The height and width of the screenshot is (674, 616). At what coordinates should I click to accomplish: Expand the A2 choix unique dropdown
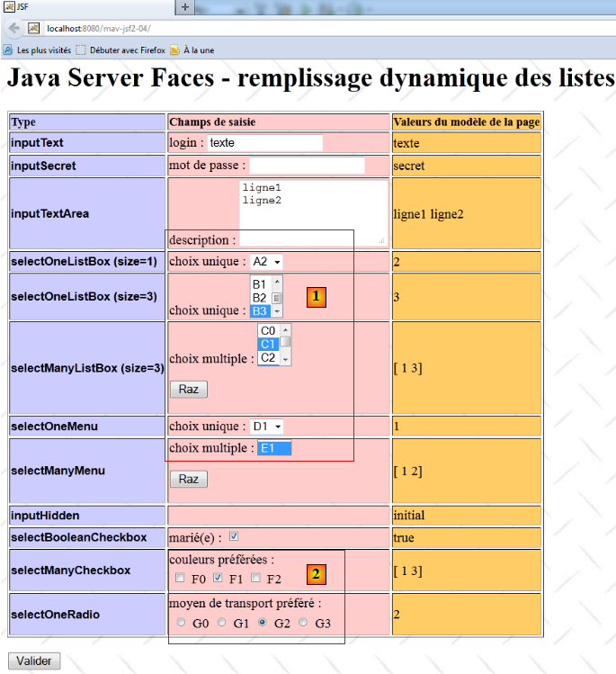(266, 262)
